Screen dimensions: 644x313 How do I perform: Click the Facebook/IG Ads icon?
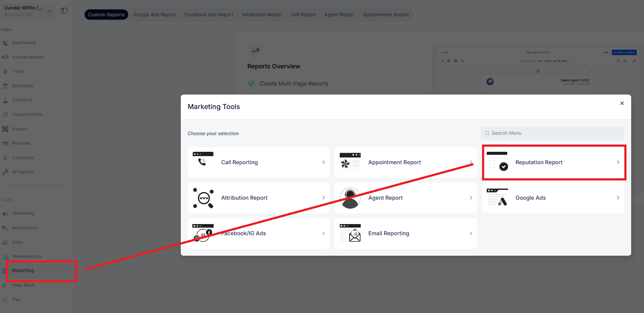(x=203, y=233)
